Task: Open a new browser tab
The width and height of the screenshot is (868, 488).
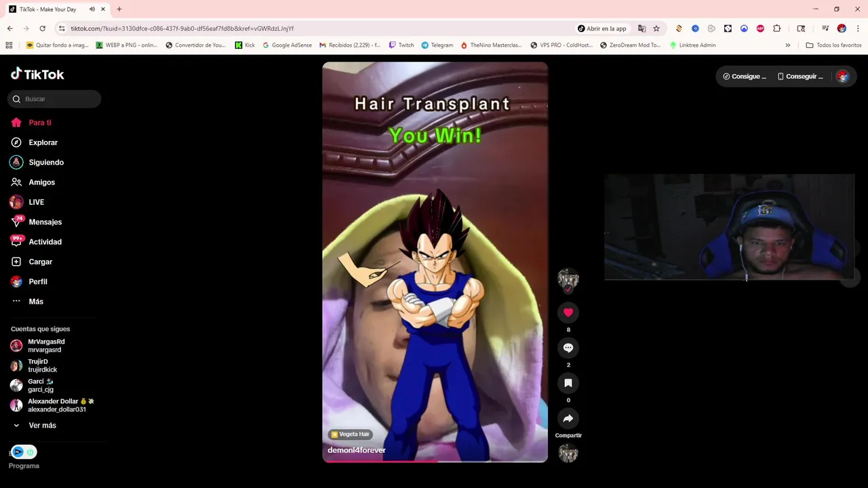Action: tap(119, 9)
